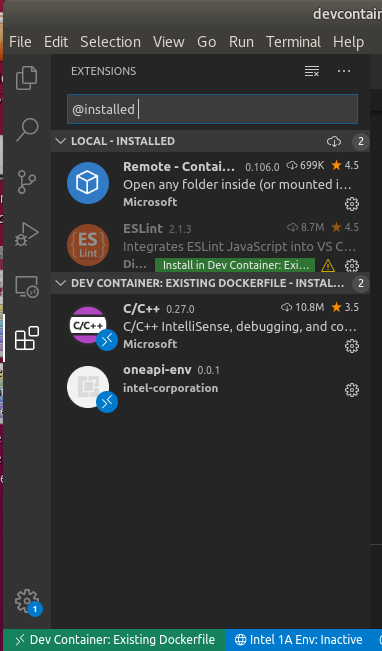Open Remote Explorer view

click(x=27, y=286)
